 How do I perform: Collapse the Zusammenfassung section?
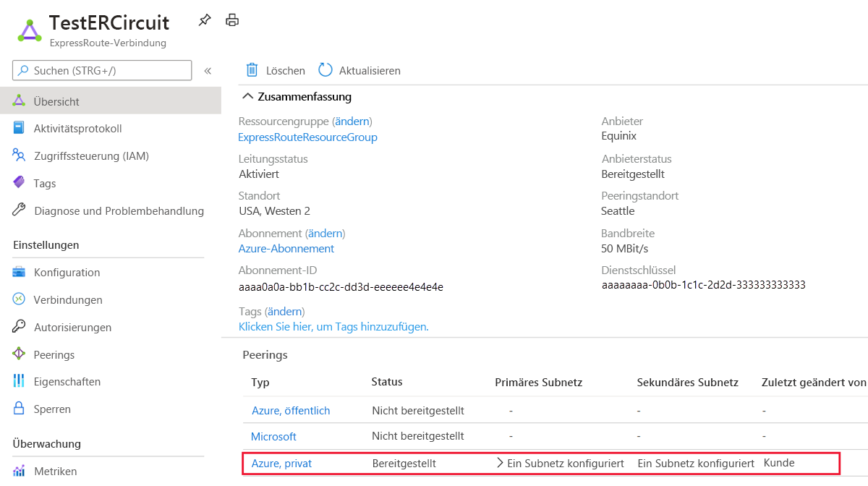pos(248,97)
